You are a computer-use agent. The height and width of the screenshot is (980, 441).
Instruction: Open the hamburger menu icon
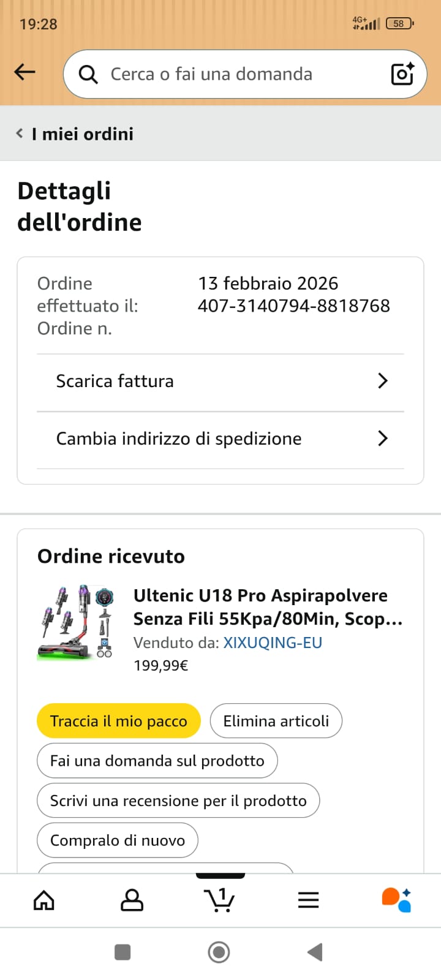pyautogui.click(x=308, y=900)
